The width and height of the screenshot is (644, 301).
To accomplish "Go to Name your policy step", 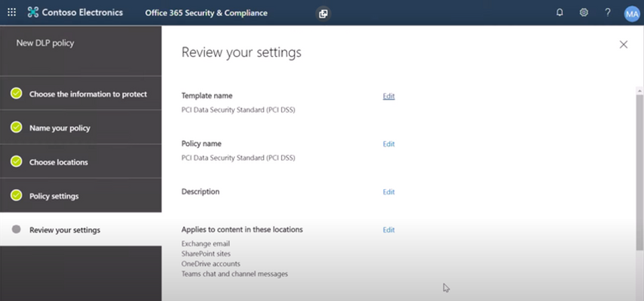I will pyautogui.click(x=81, y=128).
